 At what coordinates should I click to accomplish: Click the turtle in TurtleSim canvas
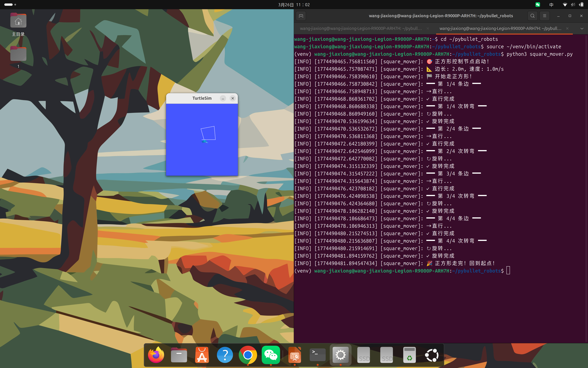205,141
